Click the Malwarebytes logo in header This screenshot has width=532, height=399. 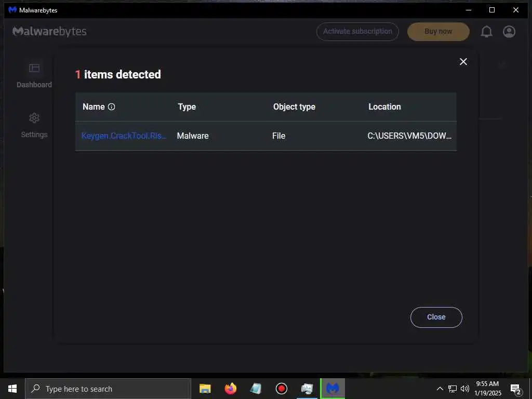click(49, 31)
